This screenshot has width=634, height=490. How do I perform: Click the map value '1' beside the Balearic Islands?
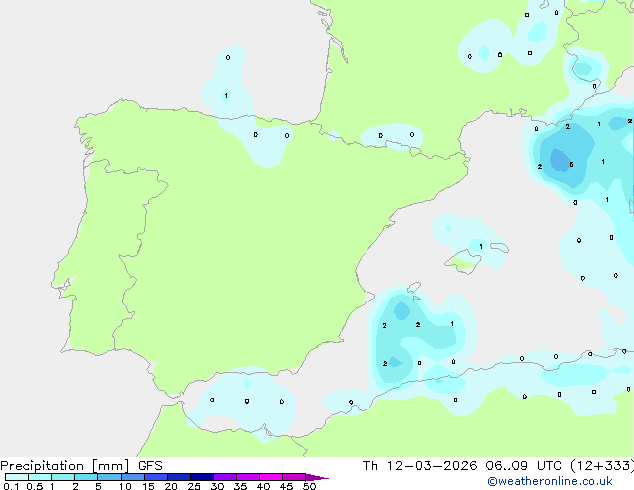(x=481, y=246)
